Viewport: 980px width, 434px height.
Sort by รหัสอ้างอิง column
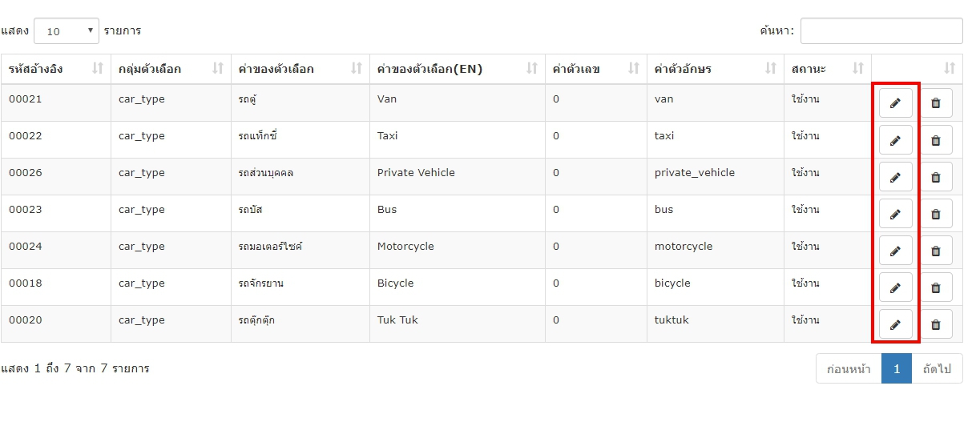(x=56, y=69)
